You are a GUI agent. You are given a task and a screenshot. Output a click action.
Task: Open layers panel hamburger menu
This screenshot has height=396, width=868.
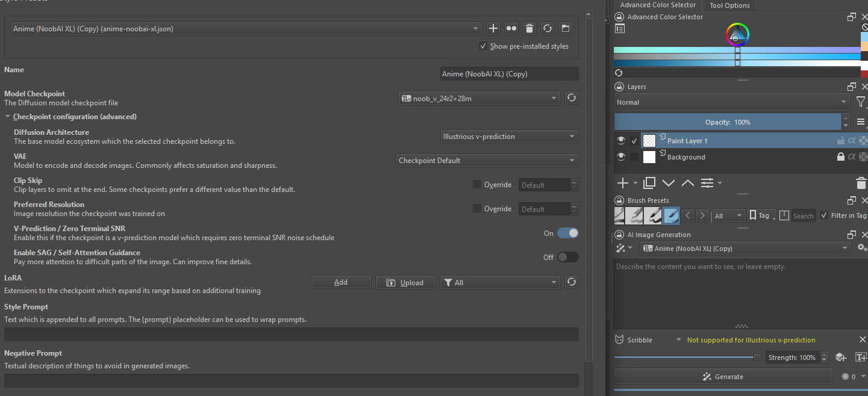[x=860, y=122]
